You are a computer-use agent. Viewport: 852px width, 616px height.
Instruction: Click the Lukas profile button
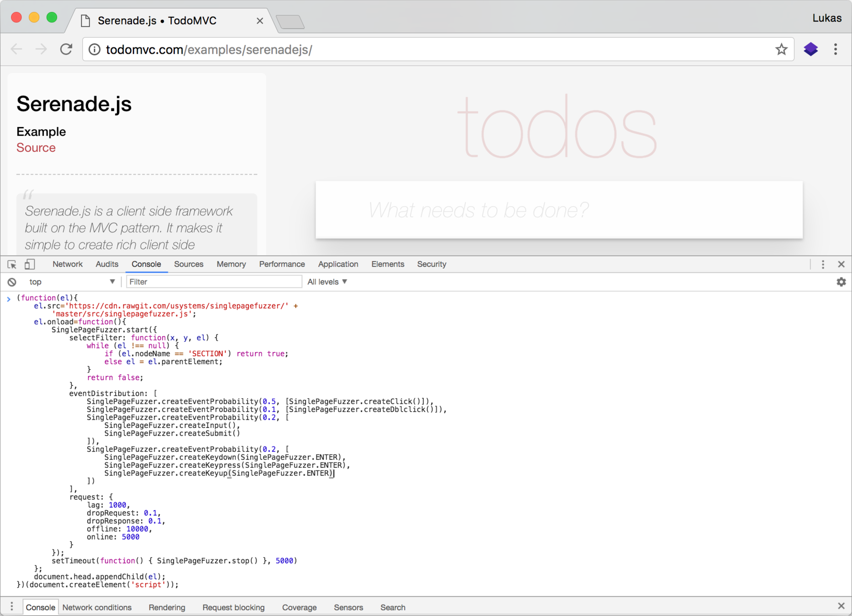tap(826, 18)
